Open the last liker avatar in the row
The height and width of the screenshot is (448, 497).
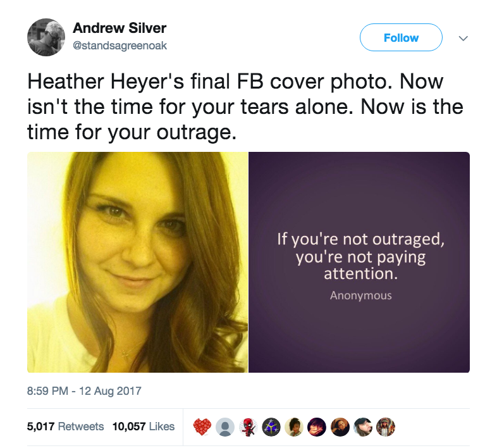[386, 426]
